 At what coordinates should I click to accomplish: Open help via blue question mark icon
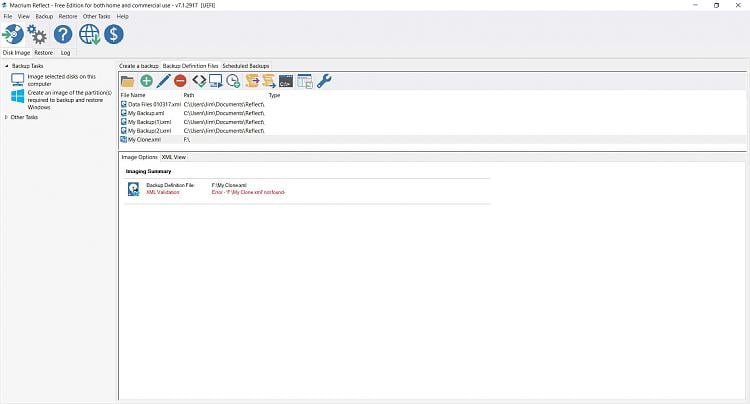click(x=63, y=34)
